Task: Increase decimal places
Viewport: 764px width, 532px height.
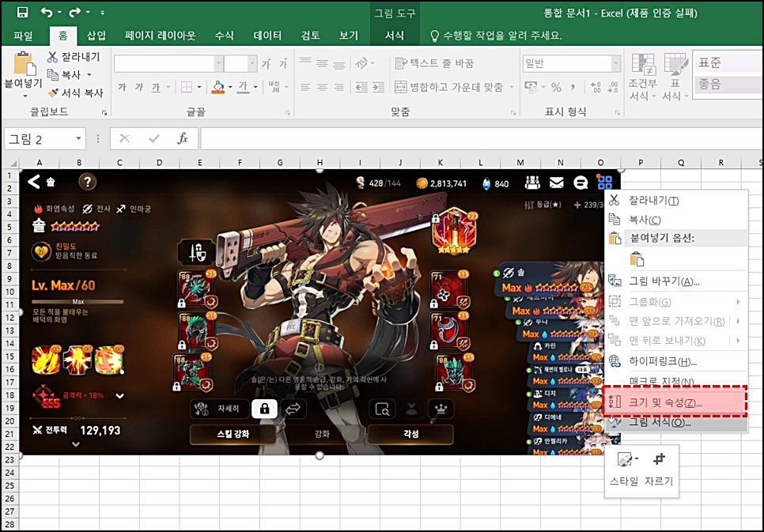Action: [x=596, y=87]
